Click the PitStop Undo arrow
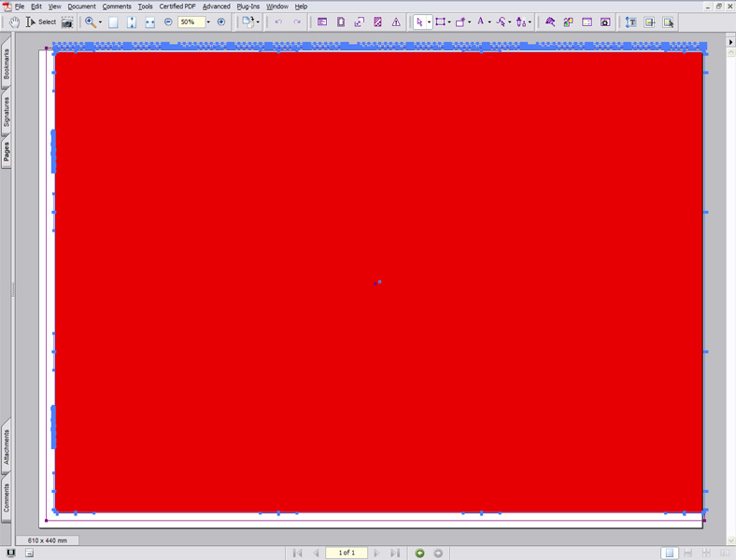The image size is (736, 560). coord(278,22)
